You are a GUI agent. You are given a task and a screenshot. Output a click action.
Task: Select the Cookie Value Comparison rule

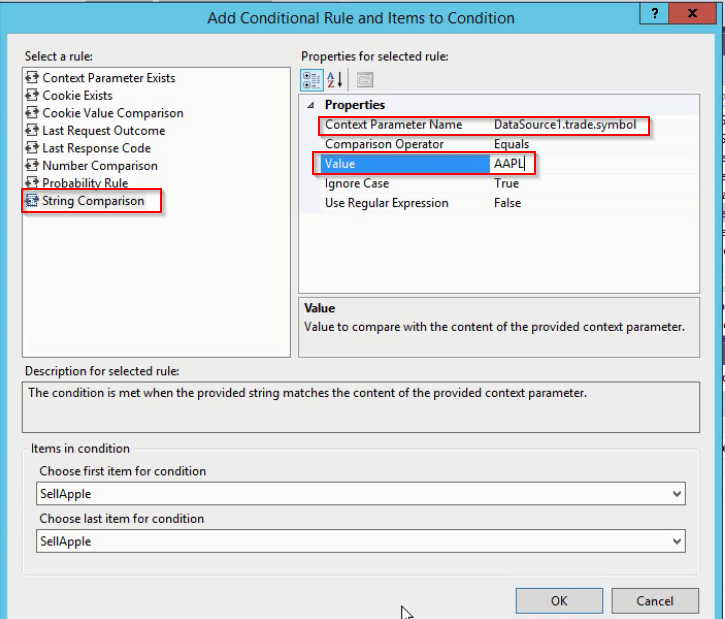112,113
